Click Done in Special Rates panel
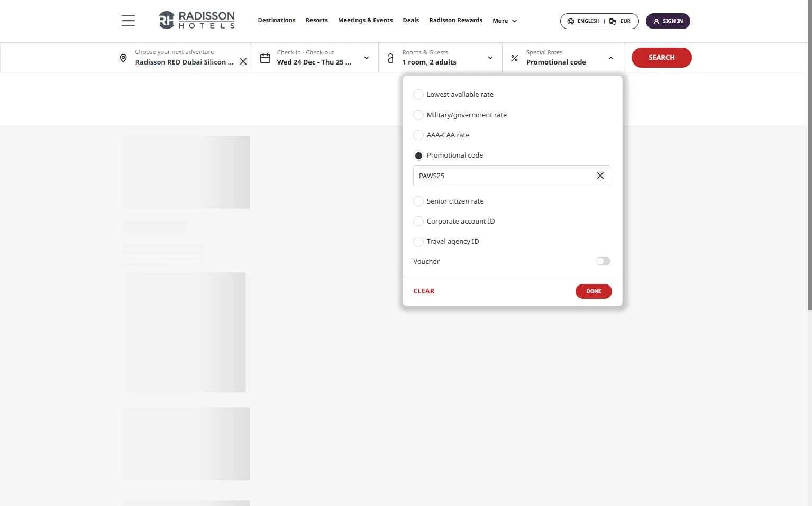 (x=594, y=291)
